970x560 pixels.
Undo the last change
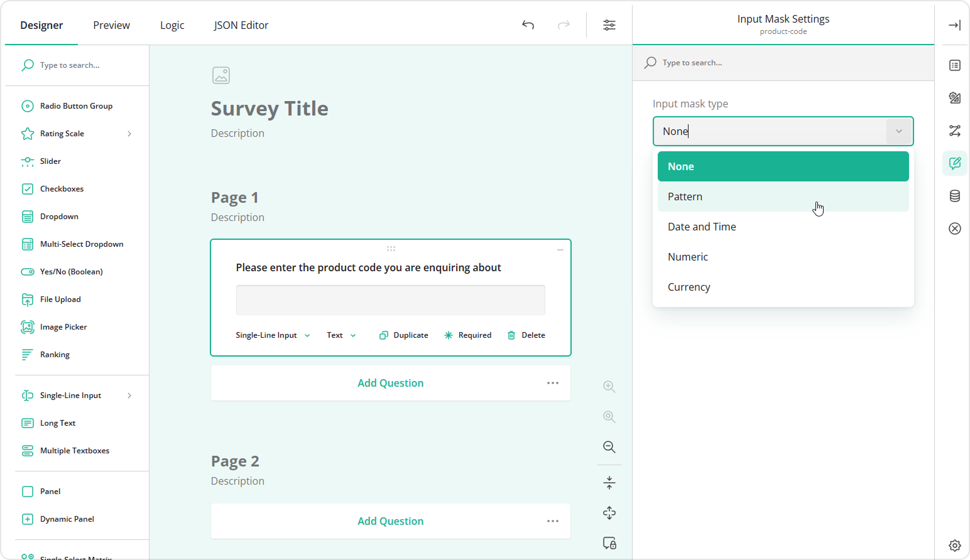pos(528,24)
